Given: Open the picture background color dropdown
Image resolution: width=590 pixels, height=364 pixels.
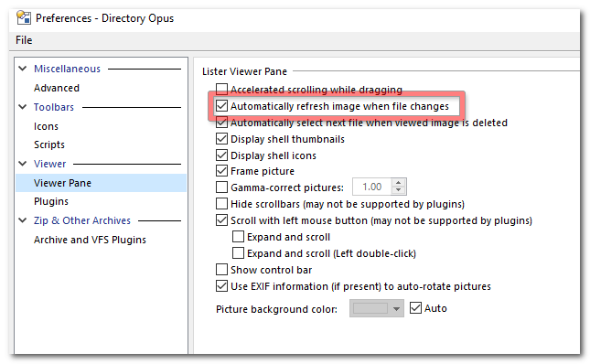Looking at the screenshot, I should 377,308.
